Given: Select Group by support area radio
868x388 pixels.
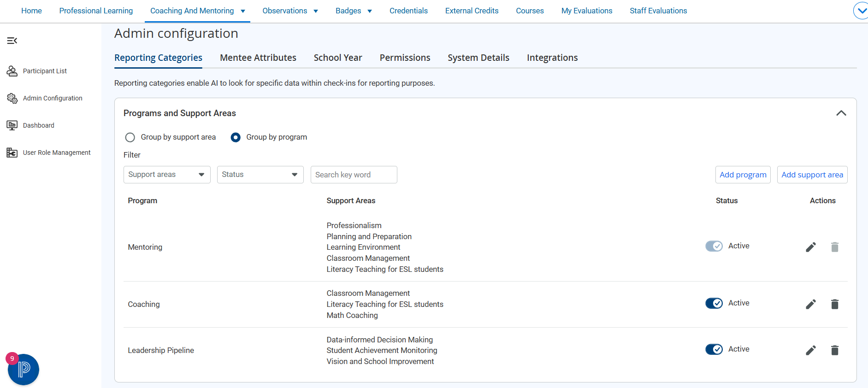Looking at the screenshot, I should [x=130, y=137].
